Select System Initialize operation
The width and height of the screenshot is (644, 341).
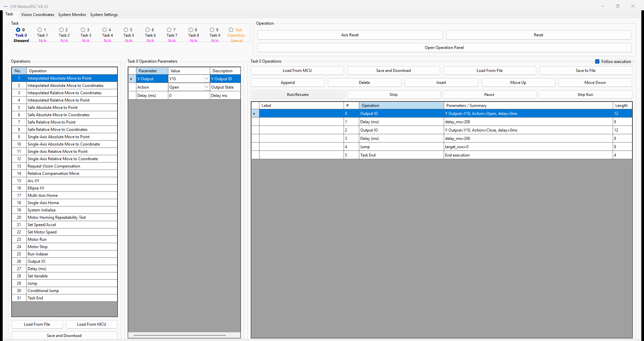point(65,210)
